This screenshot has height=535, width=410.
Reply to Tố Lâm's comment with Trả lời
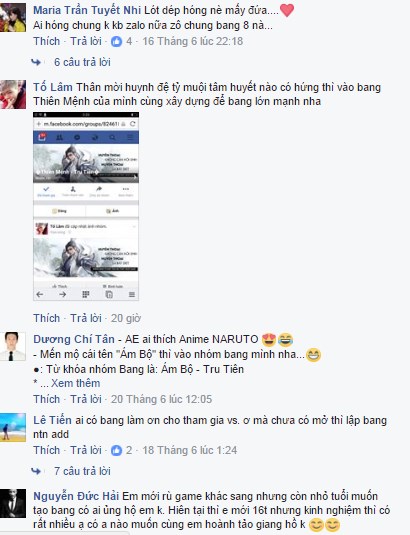(x=86, y=318)
